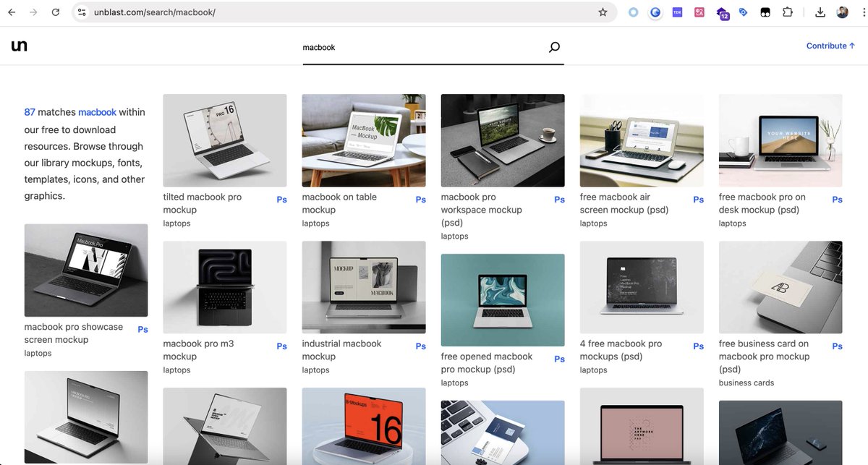868x465 pixels.
Task: Open industrial macbook mockup title
Action: click(x=341, y=350)
